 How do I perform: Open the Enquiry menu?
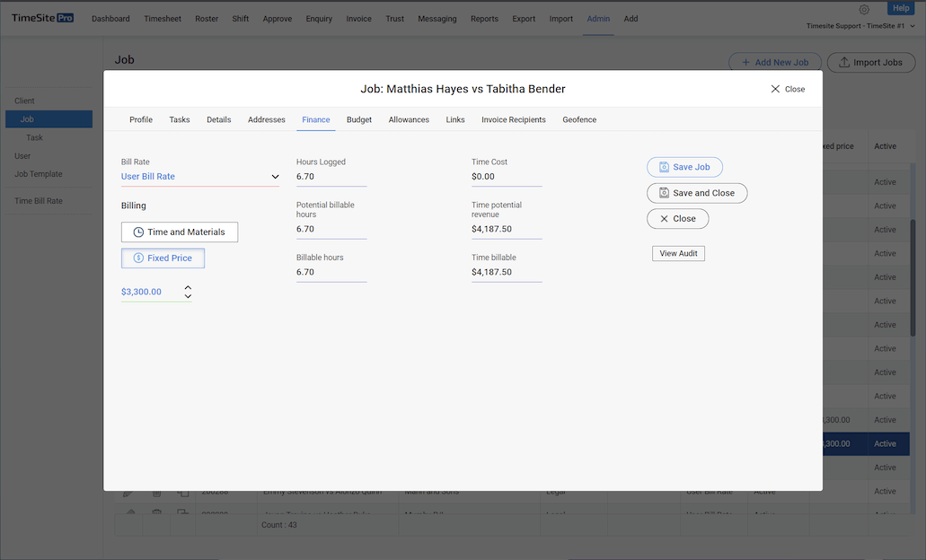[x=319, y=19]
